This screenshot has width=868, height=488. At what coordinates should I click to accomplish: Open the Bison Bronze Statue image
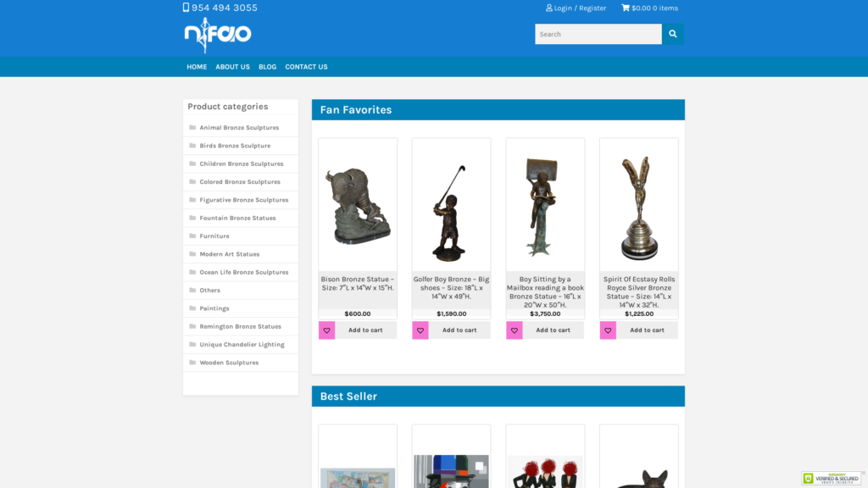coord(358,205)
